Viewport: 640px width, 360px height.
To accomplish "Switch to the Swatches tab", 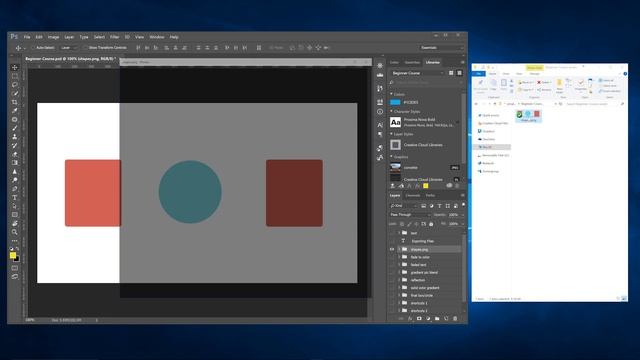I will [x=412, y=62].
